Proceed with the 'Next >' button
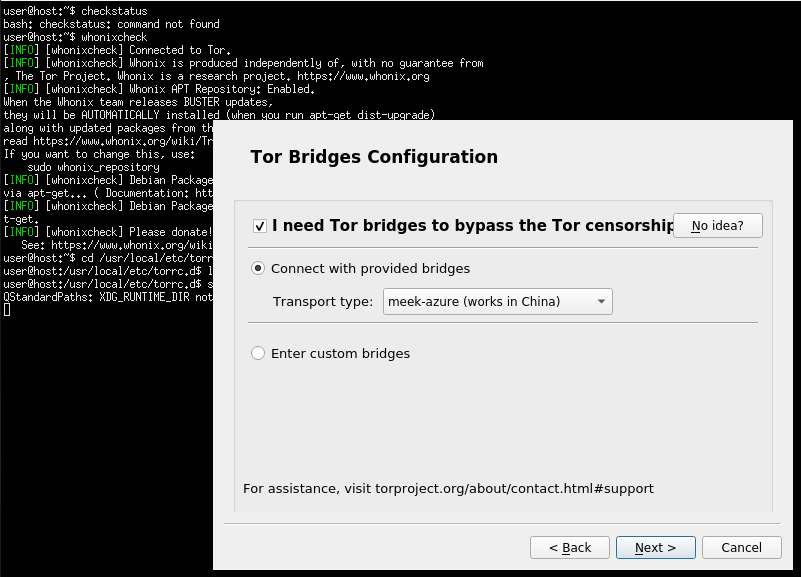 point(655,547)
